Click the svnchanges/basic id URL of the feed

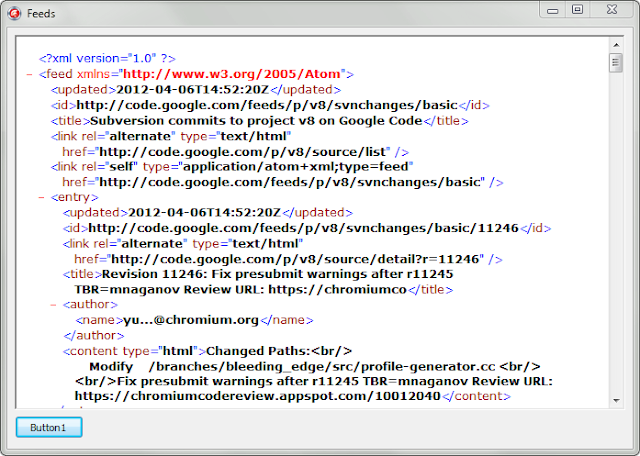267,105
